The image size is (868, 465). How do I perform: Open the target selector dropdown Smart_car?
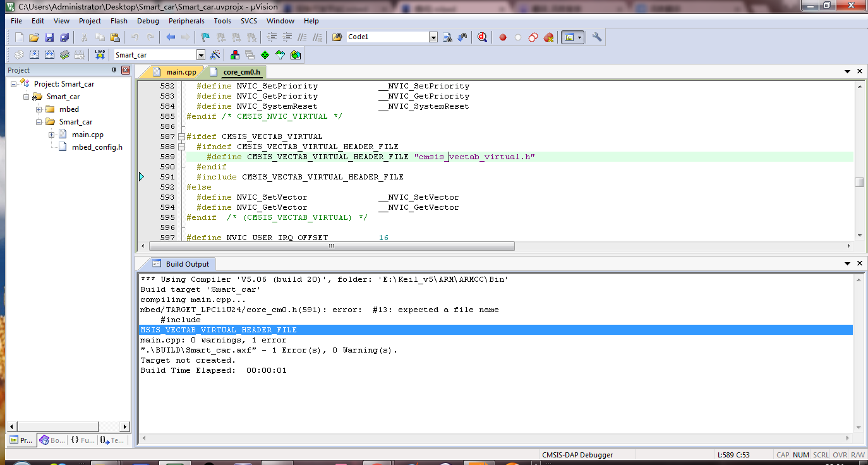(x=201, y=55)
